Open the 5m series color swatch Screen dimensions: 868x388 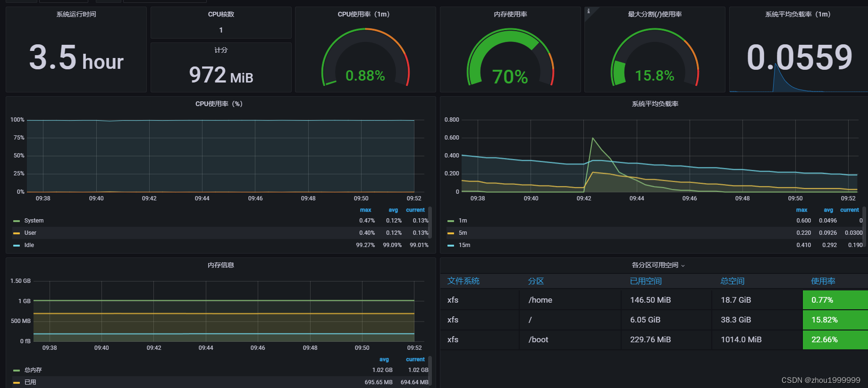pos(451,233)
